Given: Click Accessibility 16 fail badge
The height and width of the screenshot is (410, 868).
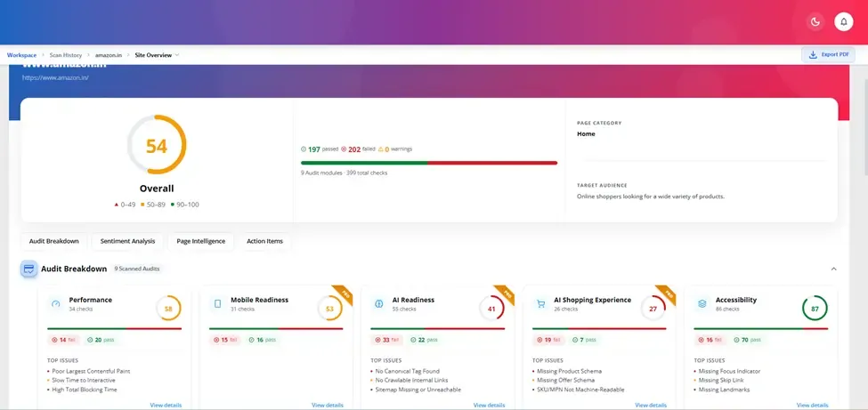Looking at the screenshot, I should 710,340.
